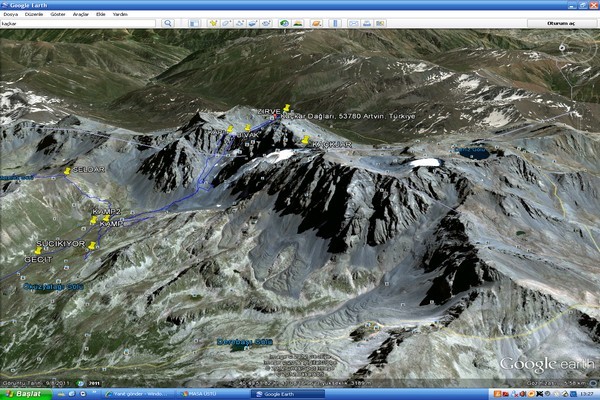The width and height of the screenshot is (600, 400).
Task: Click the KAÇKAR placemark pushpin
Action: [305, 141]
